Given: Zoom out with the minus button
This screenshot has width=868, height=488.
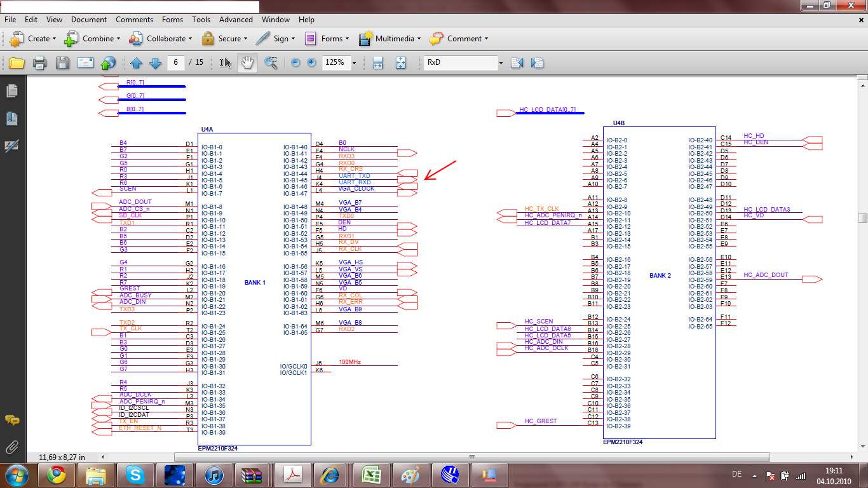Looking at the screenshot, I should [295, 62].
